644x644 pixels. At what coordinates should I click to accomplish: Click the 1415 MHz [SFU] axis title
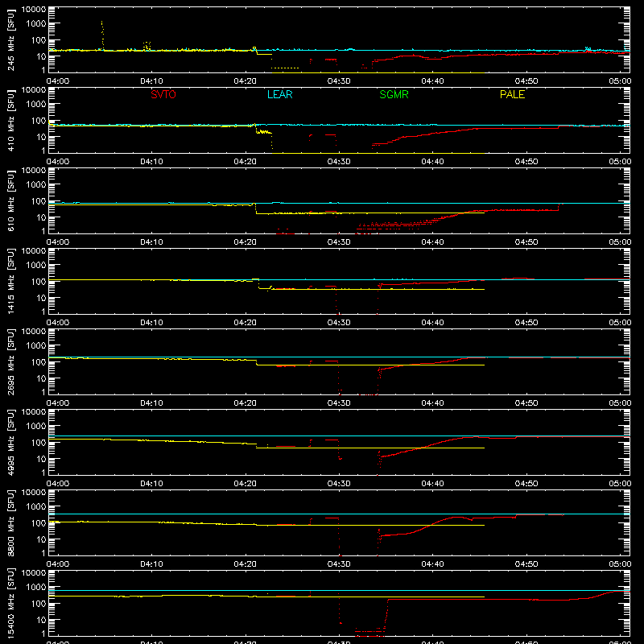10,281
